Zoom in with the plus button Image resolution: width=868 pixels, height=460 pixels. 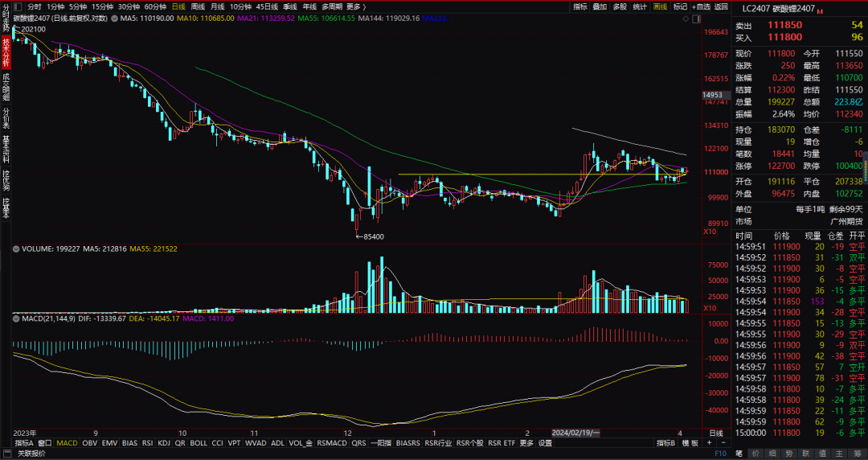click(709, 443)
